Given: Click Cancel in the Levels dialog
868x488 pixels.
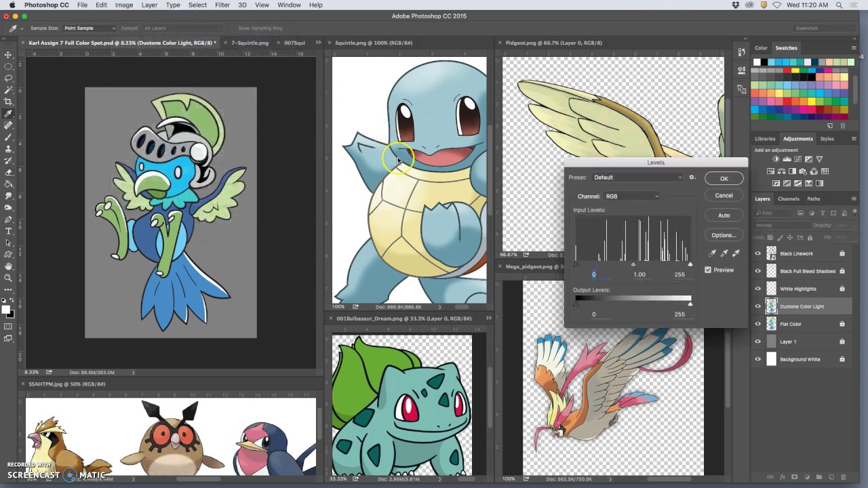Looking at the screenshot, I should point(724,196).
